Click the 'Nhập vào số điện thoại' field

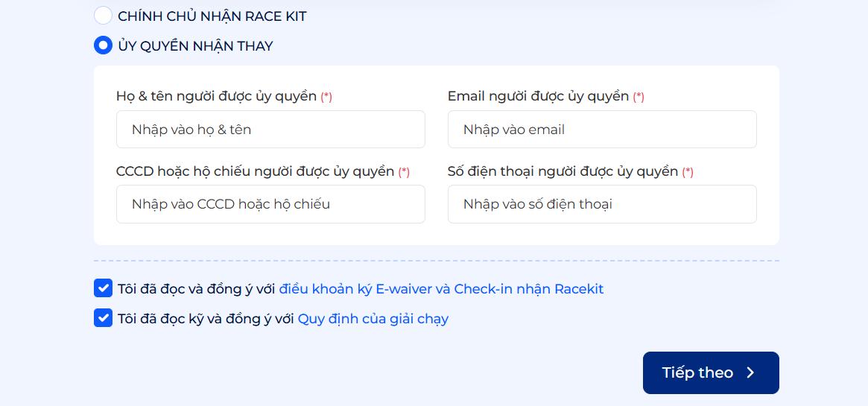pos(602,204)
